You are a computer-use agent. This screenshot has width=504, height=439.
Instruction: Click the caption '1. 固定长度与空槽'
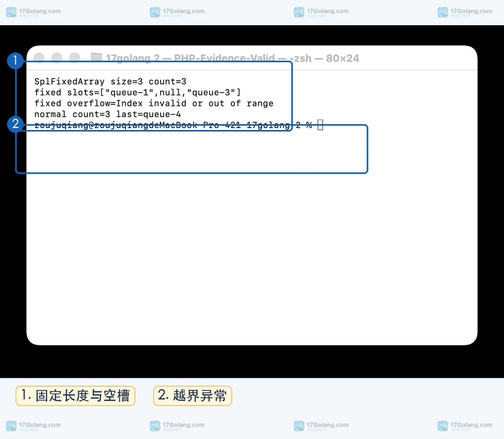coord(75,396)
